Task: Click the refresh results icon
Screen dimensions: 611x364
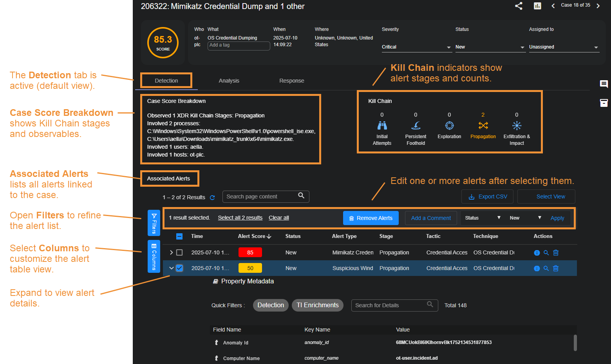Action: coord(212,198)
